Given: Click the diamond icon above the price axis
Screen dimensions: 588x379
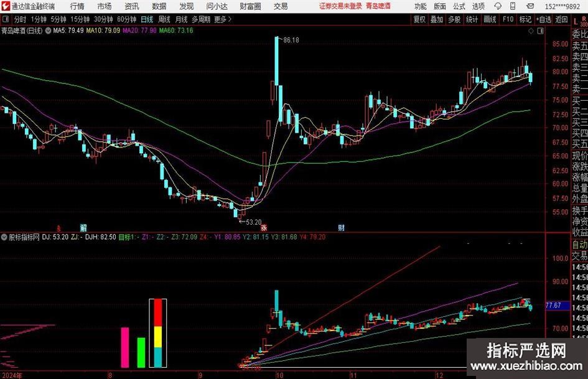Looking at the screenshot, I should 531,30.
